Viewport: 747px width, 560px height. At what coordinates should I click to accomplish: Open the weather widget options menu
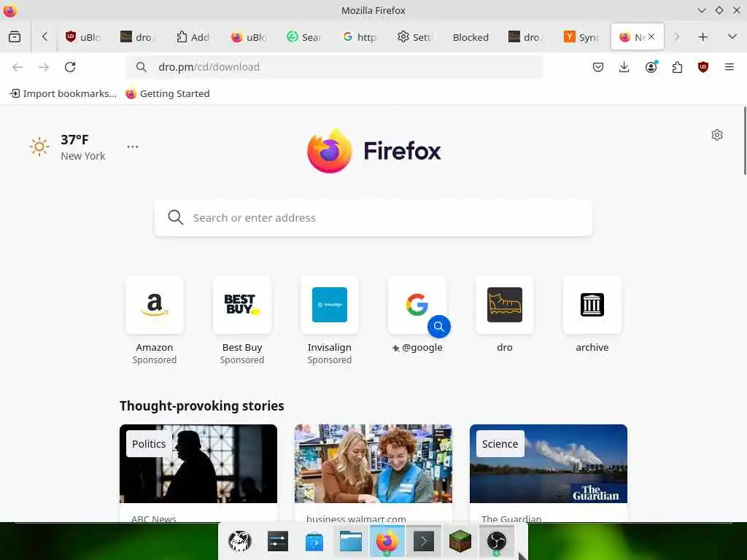[133, 147]
